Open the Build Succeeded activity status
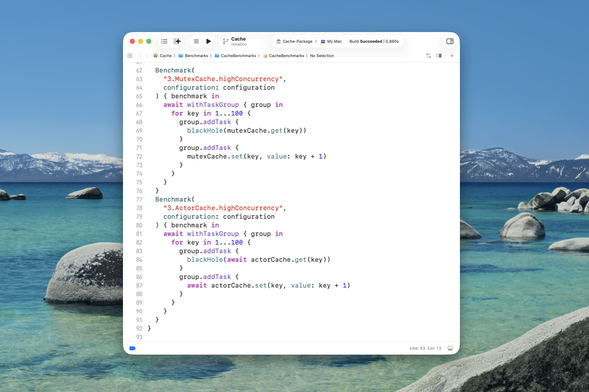The height and width of the screenshot is (392, 589). [x=374, y=41]
